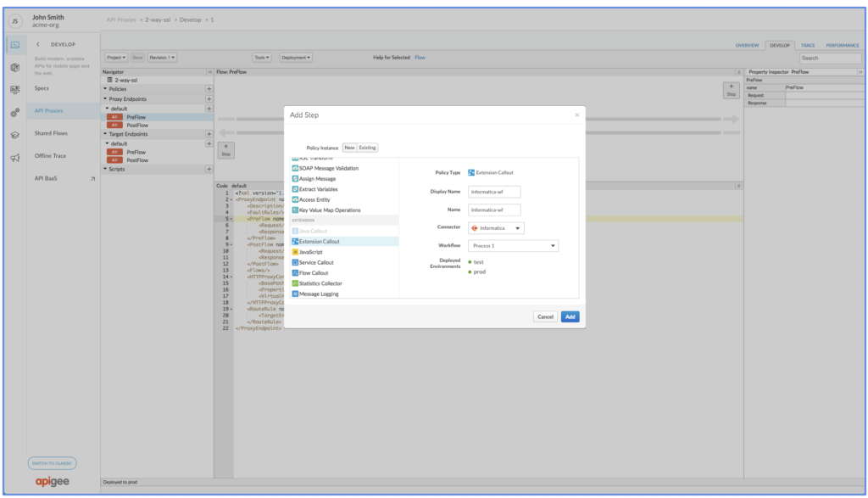Pick the Message Logging policy icon
This screenshot has height=498, width=868.
click(x=294, y=294)
